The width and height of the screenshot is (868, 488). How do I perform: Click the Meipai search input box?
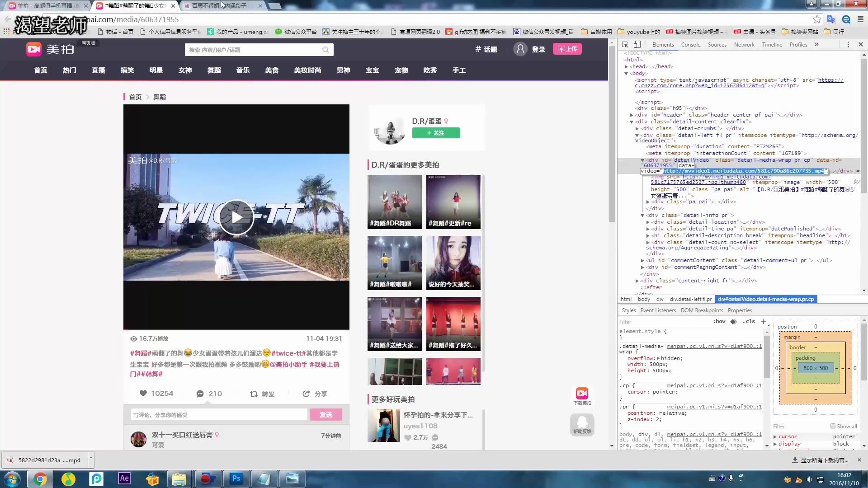pyautogui.click(x=253, y=50)
